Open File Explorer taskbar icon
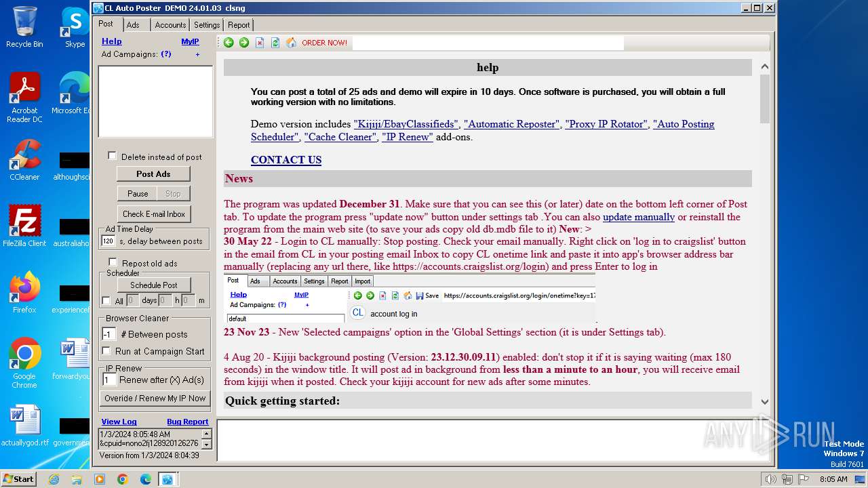The width and height of the screenshot is (868, 488). point(77,479)
